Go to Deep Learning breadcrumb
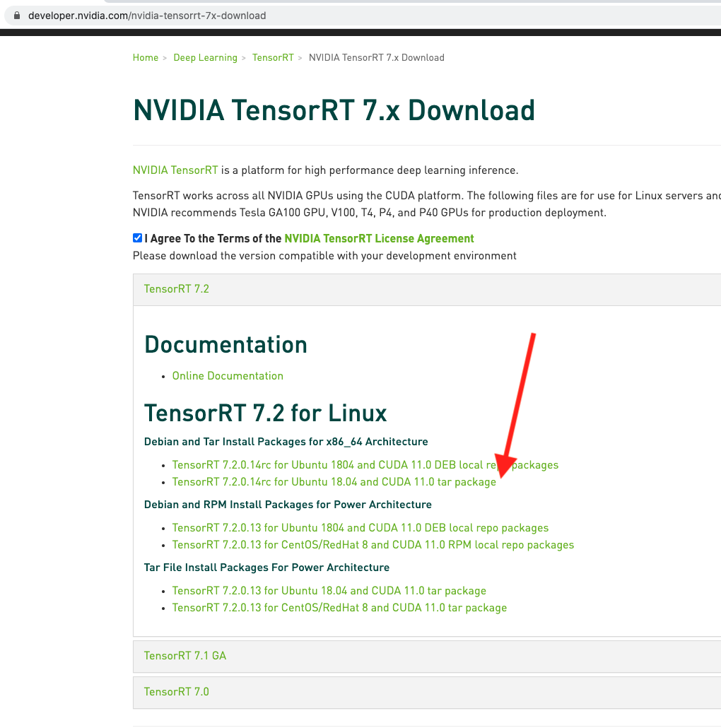 tap(205, 57)
